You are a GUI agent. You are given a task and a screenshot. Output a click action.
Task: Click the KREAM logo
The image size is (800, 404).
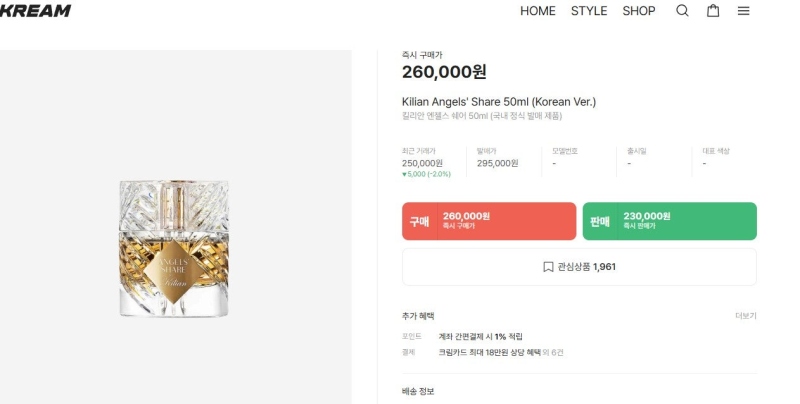pos(35,11)
